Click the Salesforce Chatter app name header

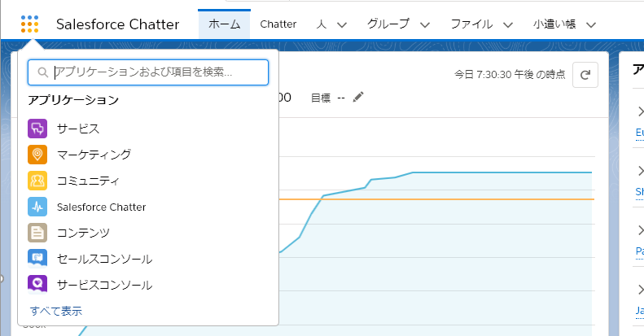[x=118, y=24]
